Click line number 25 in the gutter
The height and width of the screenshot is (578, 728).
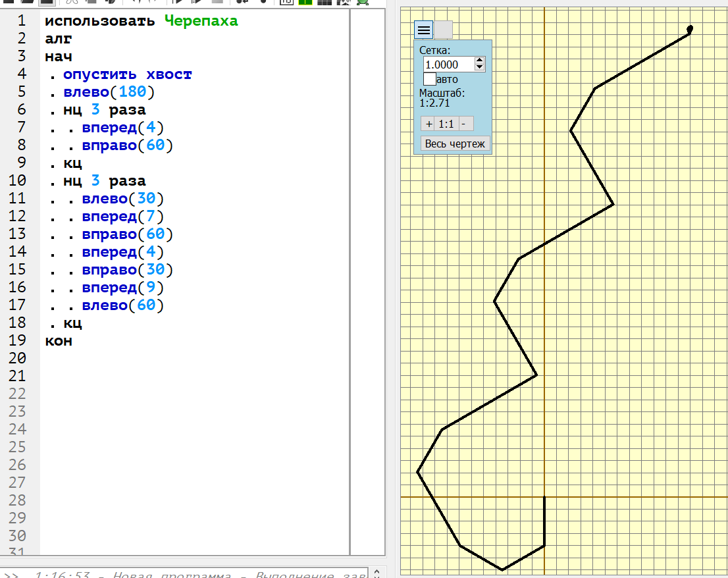tap(17, 447)
